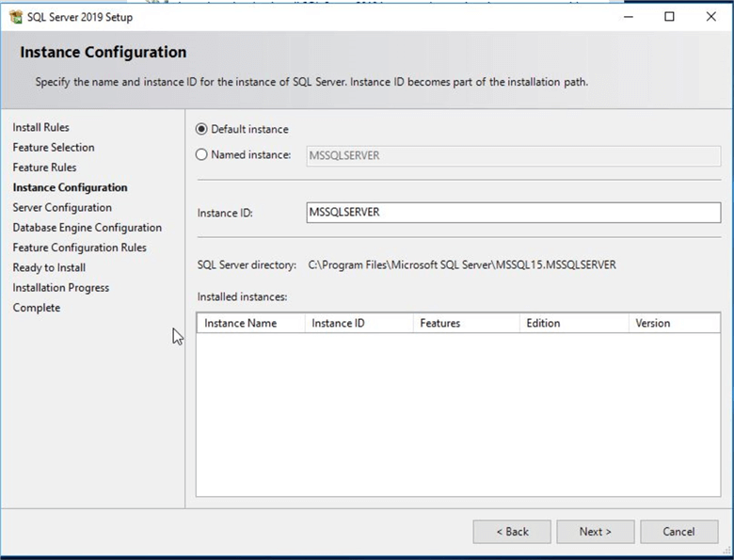Click the Instance ID text field
Image resolution: width=734 pixels, height=560 pixels.
pos(513,213)
